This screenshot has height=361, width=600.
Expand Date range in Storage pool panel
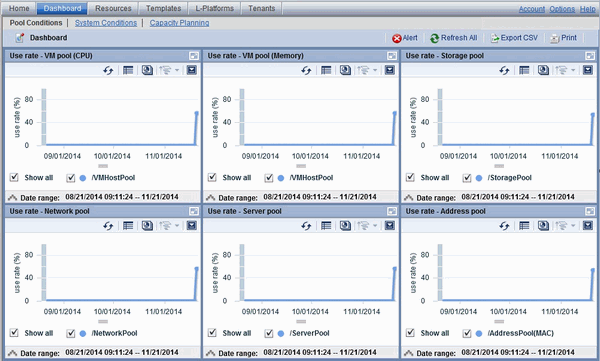(x=409, y=198)
